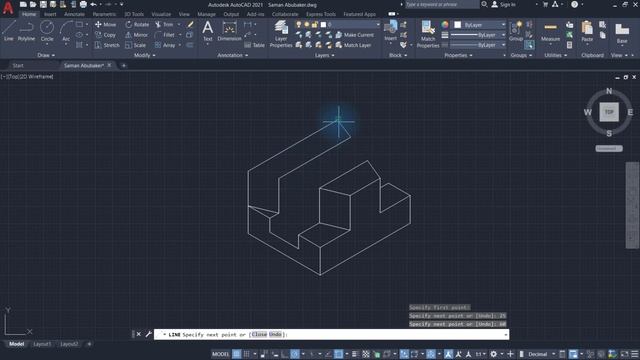Select the Circle tool
Screen dimensions: 640x360
47,31
